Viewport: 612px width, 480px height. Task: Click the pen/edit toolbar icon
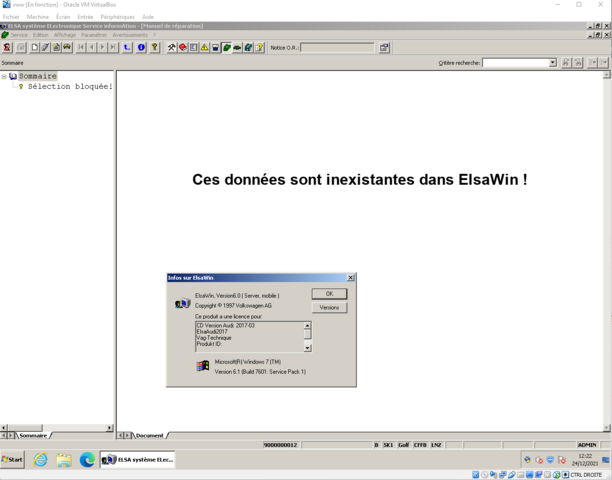(45, 48)
